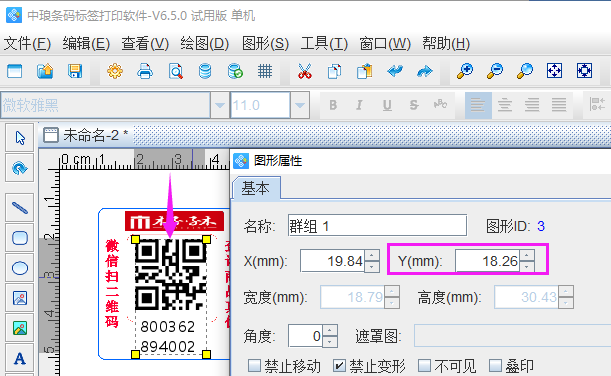Zoom out with the minus magnifier

tap(495, 71)
